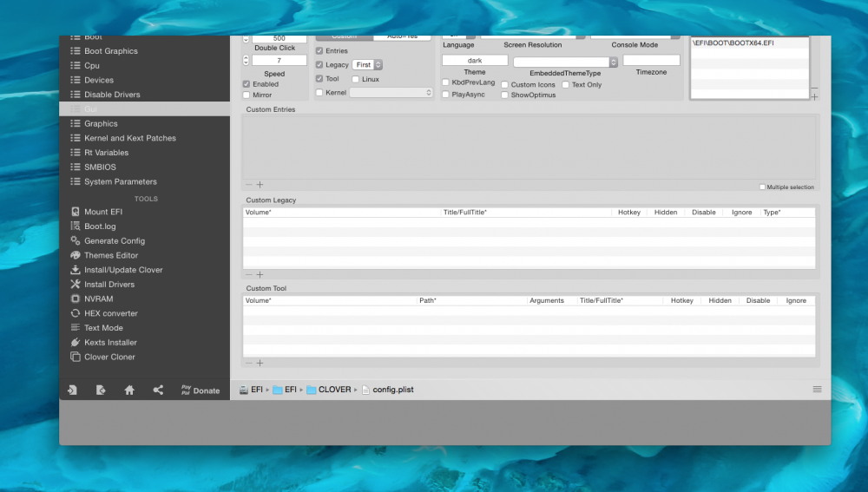The height and width of the screenshot is (492, 868).
Task: Click the Double Click field showing 500
Action: [x=279, y=38]
